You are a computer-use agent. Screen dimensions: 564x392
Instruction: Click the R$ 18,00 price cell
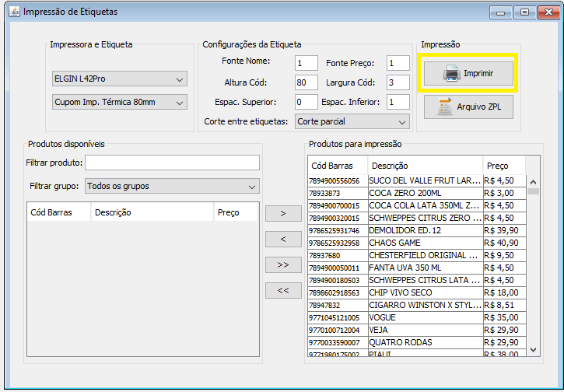(504, 292)
